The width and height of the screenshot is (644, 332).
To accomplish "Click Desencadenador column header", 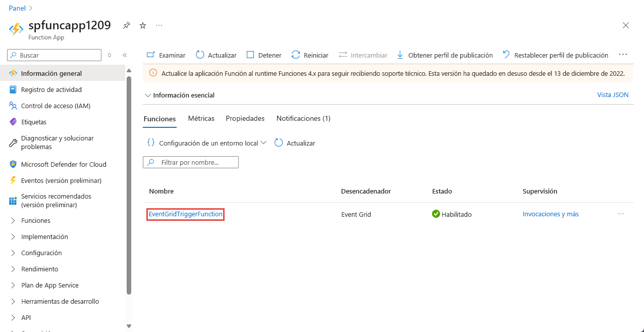I will point(366,191).
